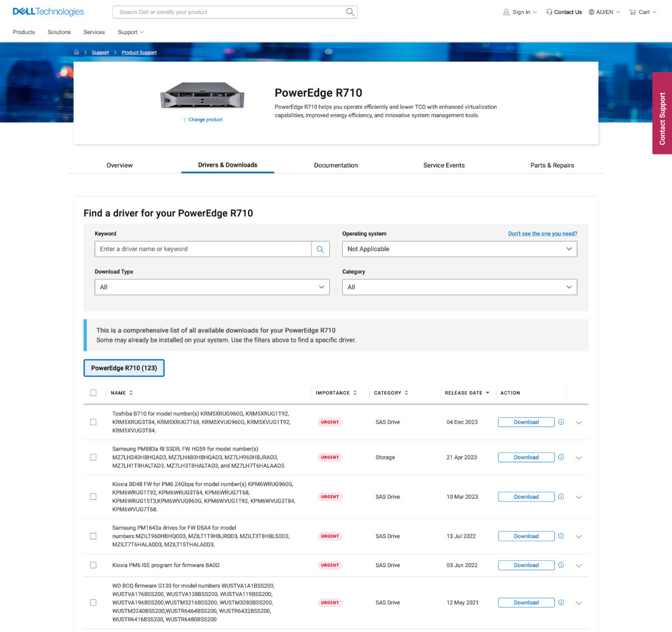
Task: Click the AU/EN globe icon
Action: [x=592, y=11]
